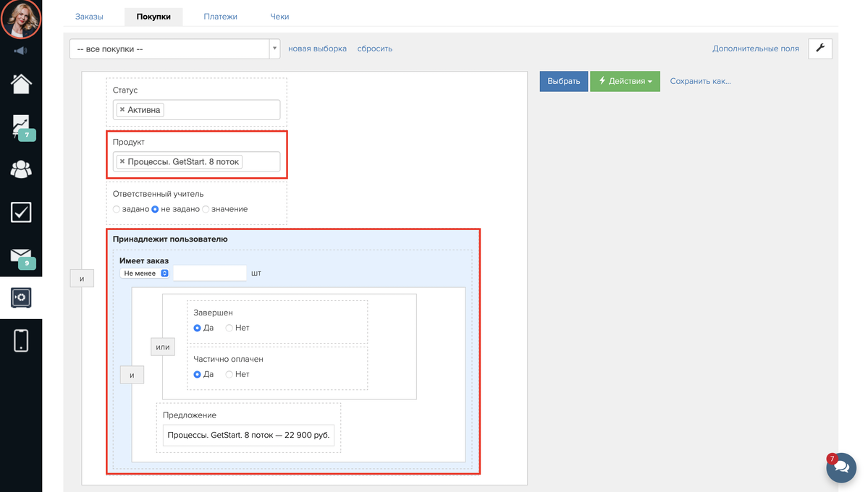The width and height of the screenshot is (868, 492).
Task: Select 'задано' radio for Ответственный учитель
Action: (117, 209)
